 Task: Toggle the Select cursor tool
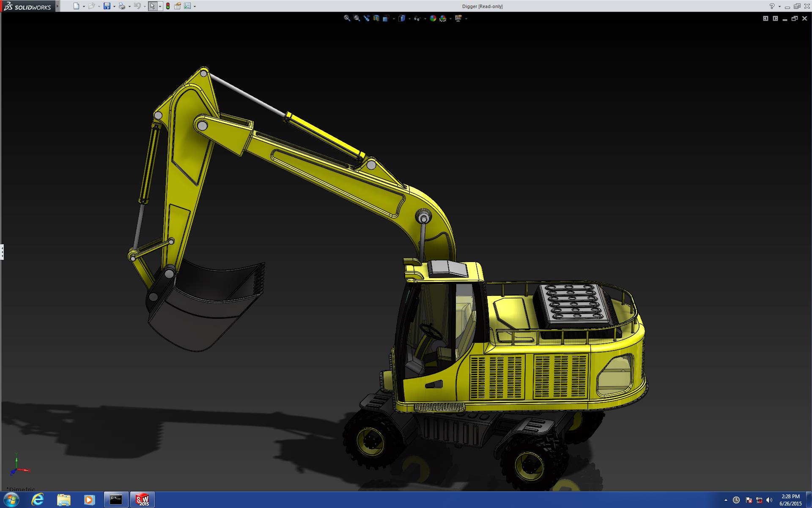click(x=152, y=6)
